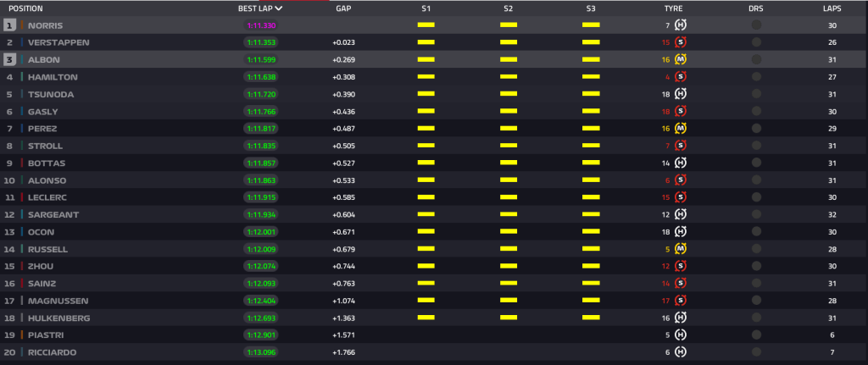The width and height of the screenshot is (868, 365).
Task: Click the S2 column header
Action: 509,8
